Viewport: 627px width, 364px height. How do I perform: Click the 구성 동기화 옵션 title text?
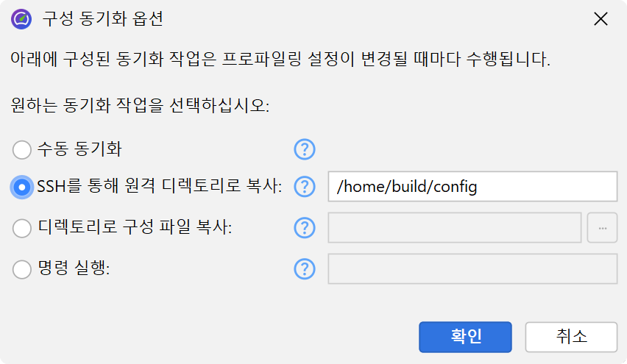click(x=103, y=19)
